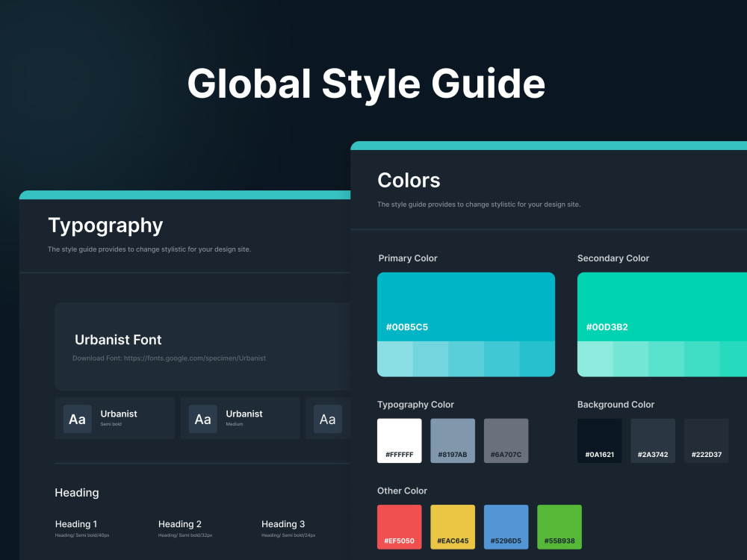Screen dimensions: 747x560
Task: Select the #6A707C typography color swatch
Action: pyautogui.click(x=506, y=441)
